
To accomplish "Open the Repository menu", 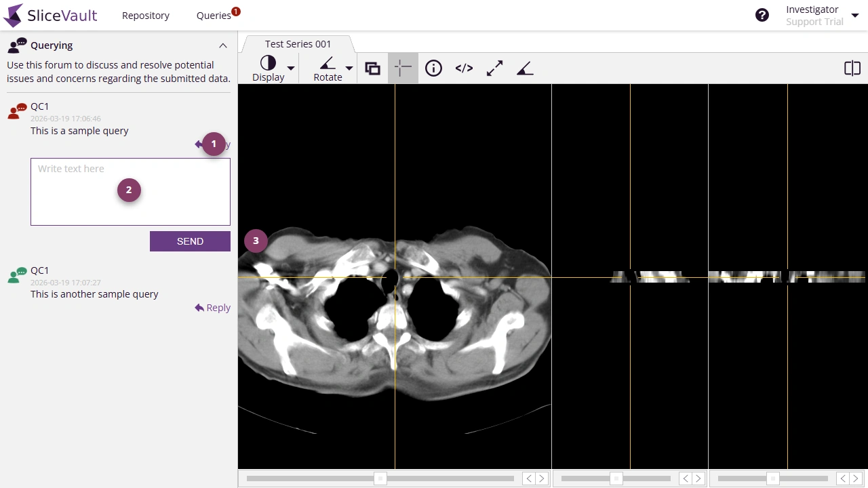I will (x=146, y=15).
